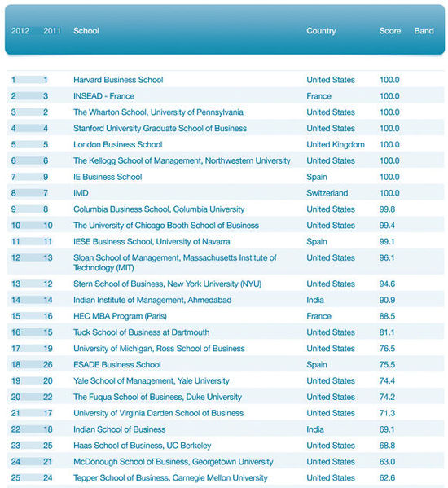Click score 96.1 for Sloan MIT
This screenshot has height=488, width=448.
[387, 258]
